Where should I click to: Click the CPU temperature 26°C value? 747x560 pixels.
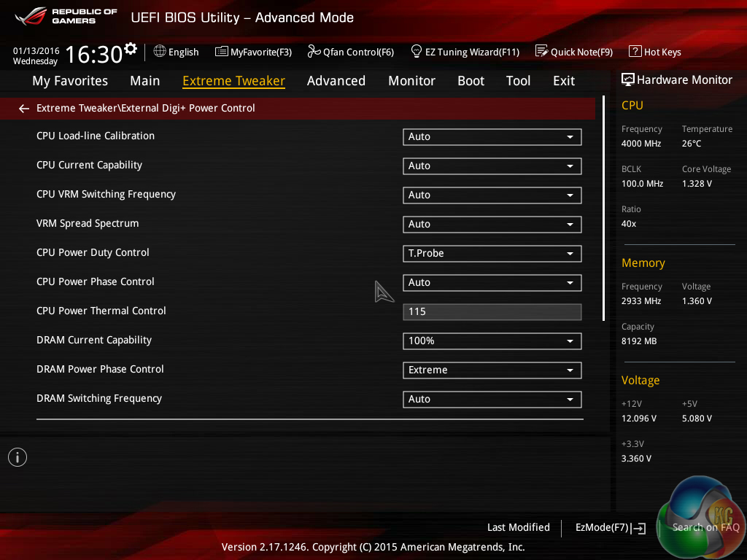692,144
